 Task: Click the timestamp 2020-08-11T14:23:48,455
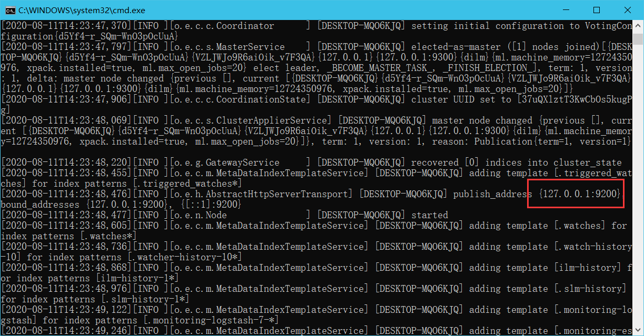pos(66,173)
